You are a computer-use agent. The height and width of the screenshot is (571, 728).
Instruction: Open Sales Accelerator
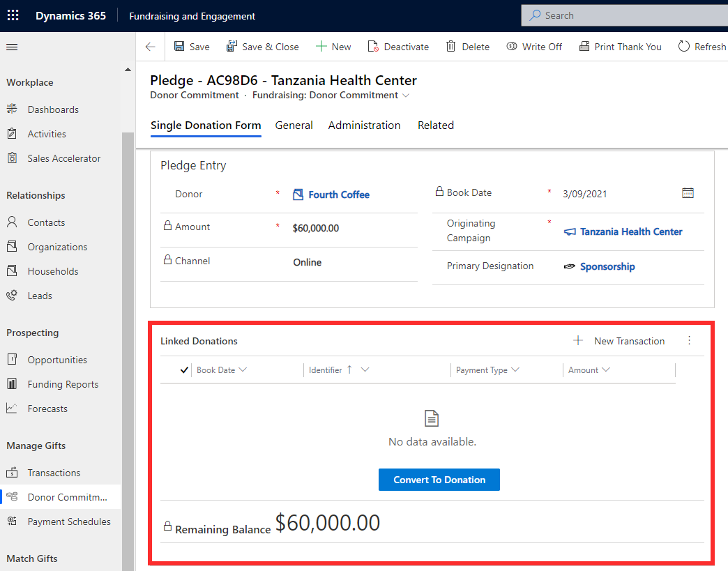click(63, 158)
